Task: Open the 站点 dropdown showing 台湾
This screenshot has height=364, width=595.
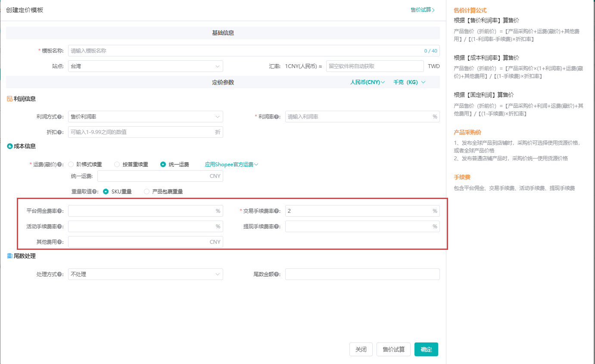Action: point(145,66)
